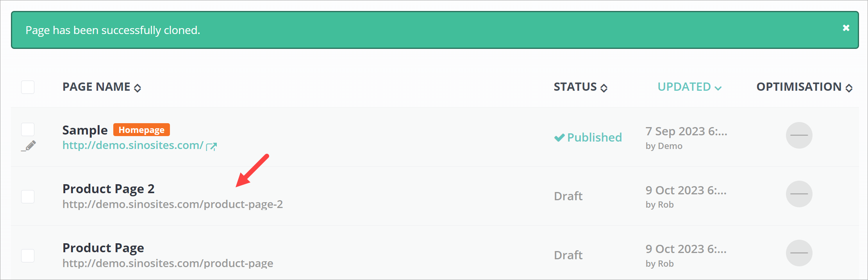Toggle the select-all checkbox in header
The height and width of the screenshot is (280, 868).
tap(28, 87)
